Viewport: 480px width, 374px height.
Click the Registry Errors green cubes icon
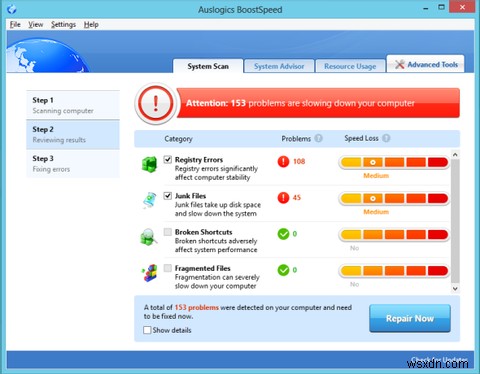(x=149, y=164)
